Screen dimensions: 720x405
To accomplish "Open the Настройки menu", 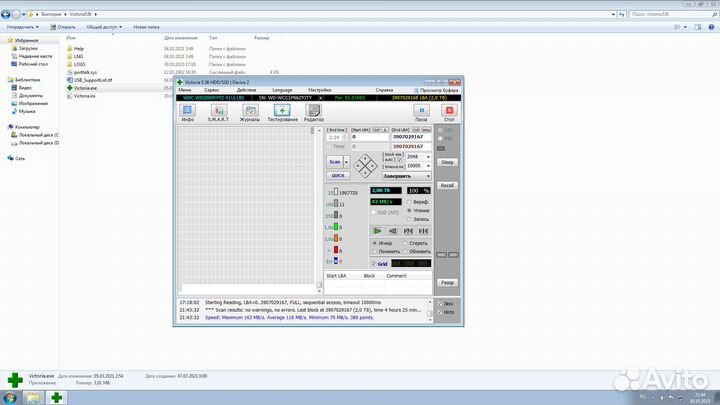I will [320, 90].
